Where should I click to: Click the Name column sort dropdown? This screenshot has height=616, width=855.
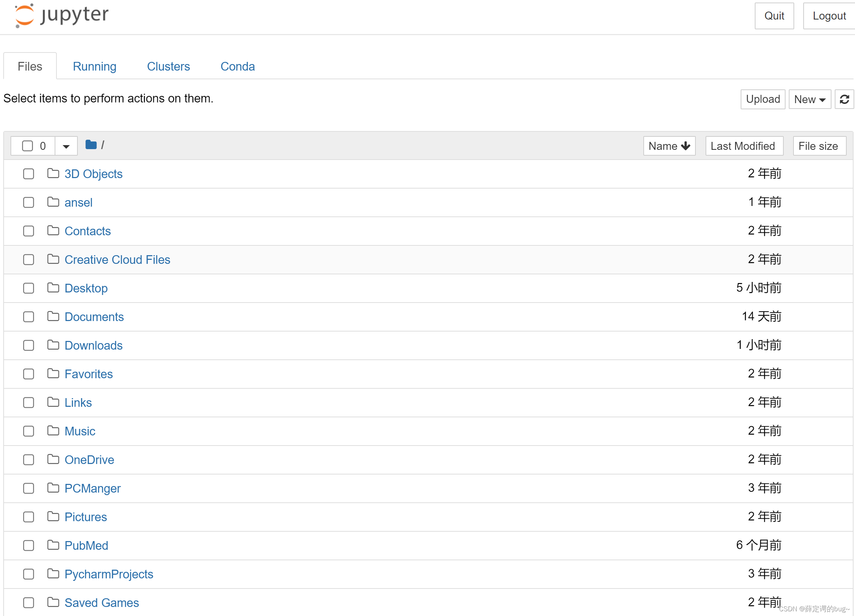pyautogui.click(x=668, y=145)
